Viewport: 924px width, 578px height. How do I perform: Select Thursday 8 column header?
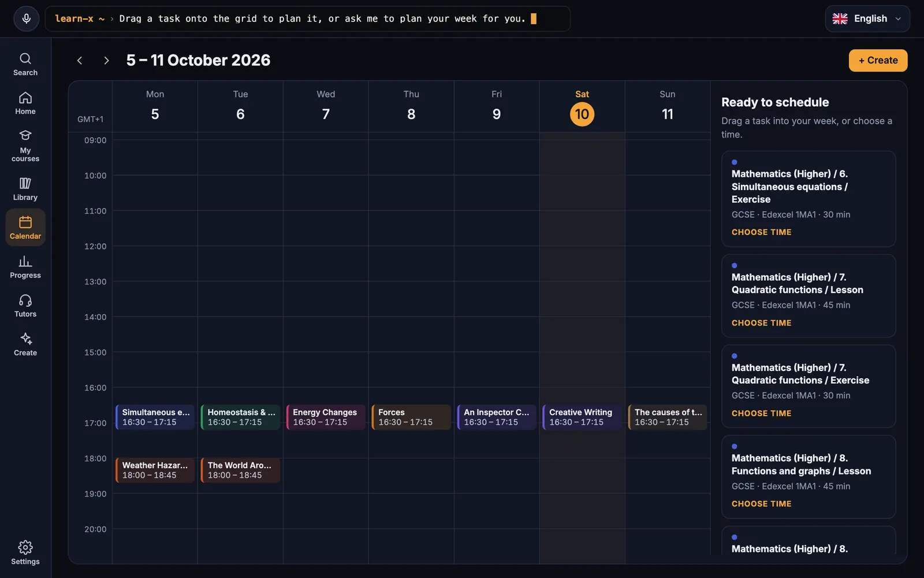[411, 106]
